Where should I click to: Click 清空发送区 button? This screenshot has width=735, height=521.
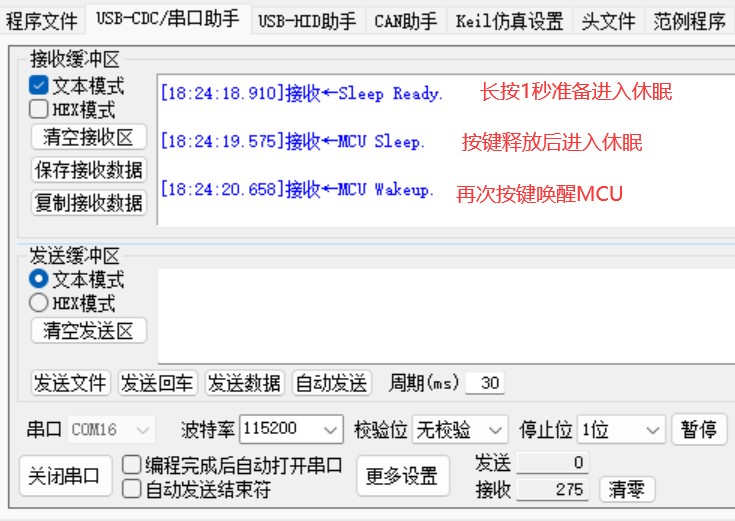(89, 331)
